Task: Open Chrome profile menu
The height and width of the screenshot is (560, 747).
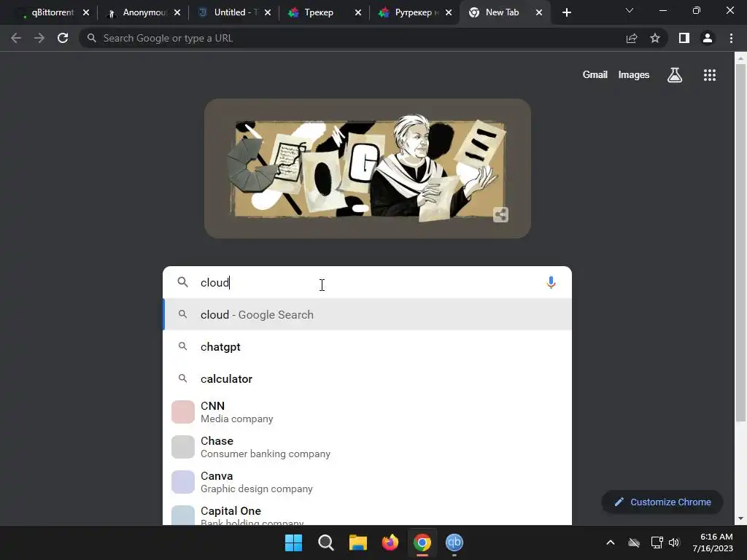Action: [708, 38]
